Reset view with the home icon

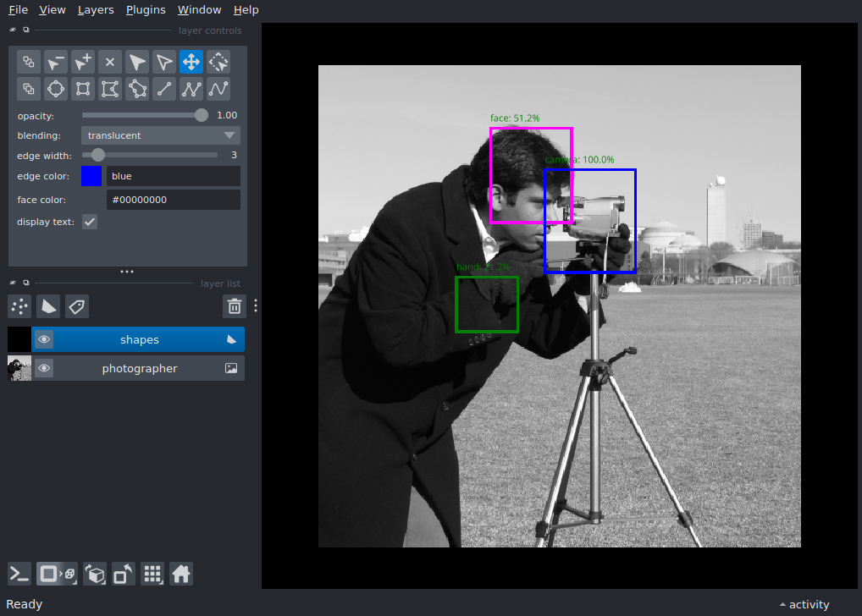point(180,574)
